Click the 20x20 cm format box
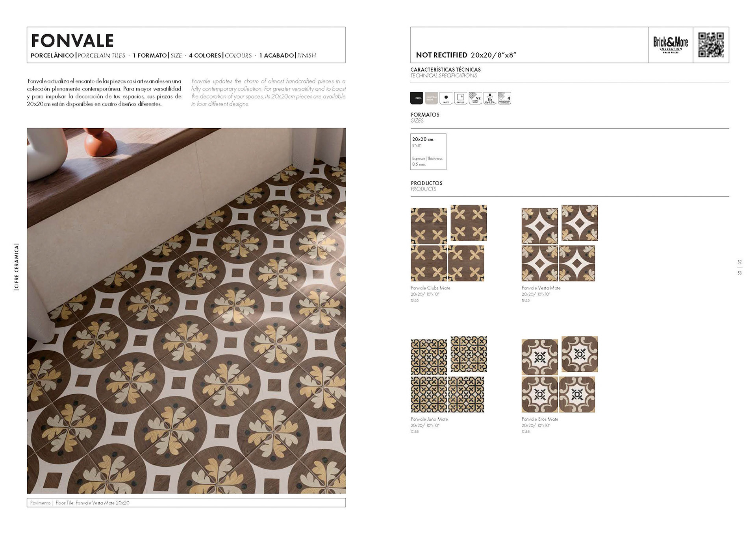This screenshot has width=756, height=534. (x=428, y=152)
